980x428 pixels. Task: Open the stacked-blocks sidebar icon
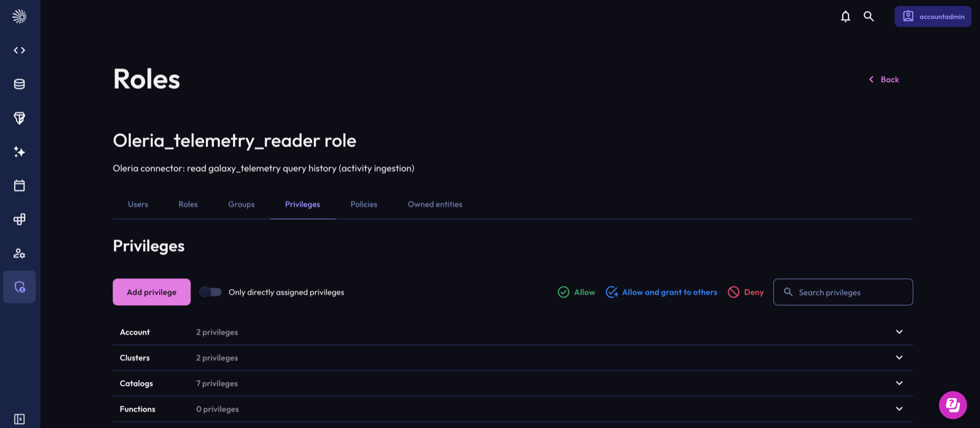pos(20,219)
